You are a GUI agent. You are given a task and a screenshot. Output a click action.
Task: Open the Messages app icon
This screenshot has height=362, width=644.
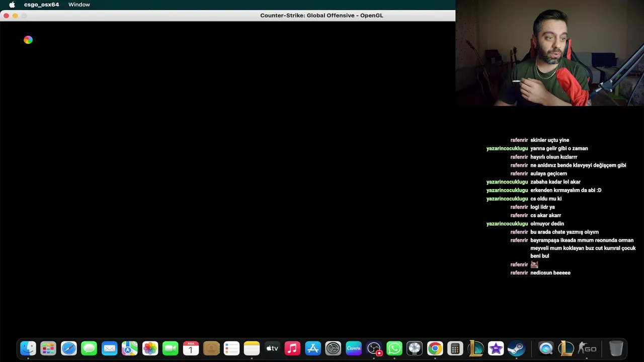click(x=89, y=348)
